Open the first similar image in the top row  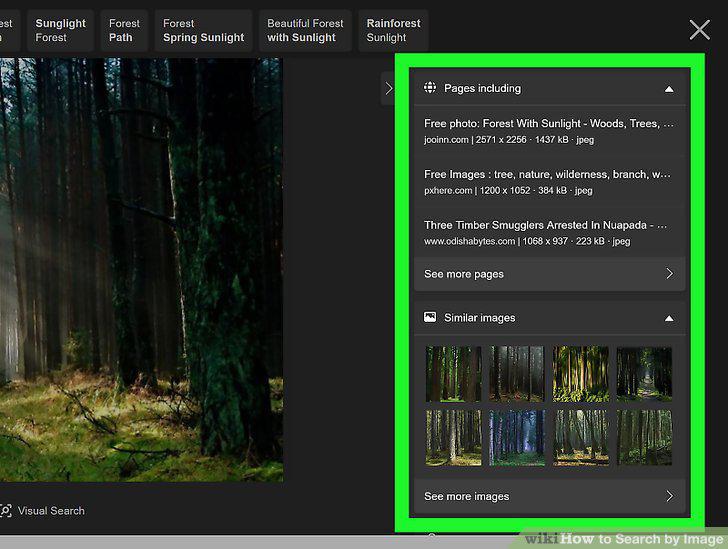tap(453, 374)
